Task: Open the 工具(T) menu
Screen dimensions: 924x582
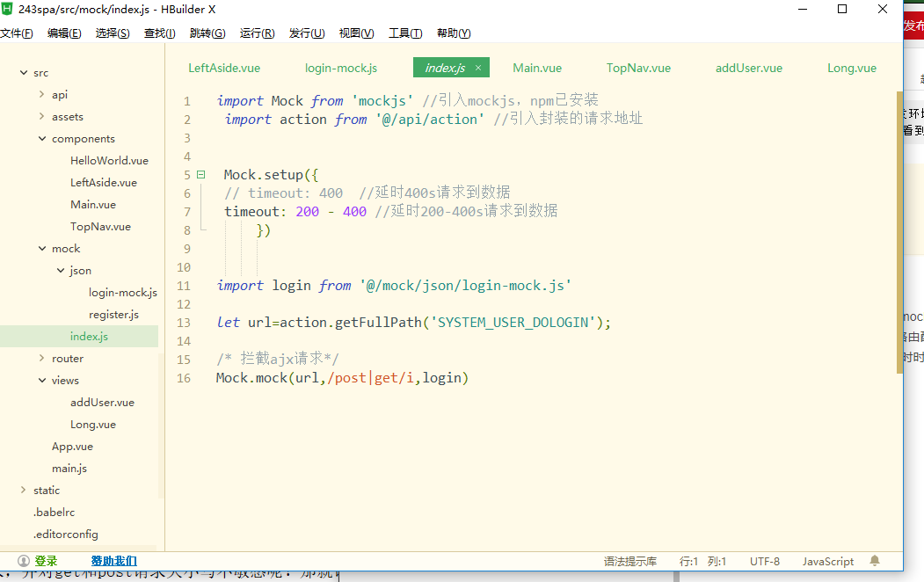Action: tap(404, 33)
